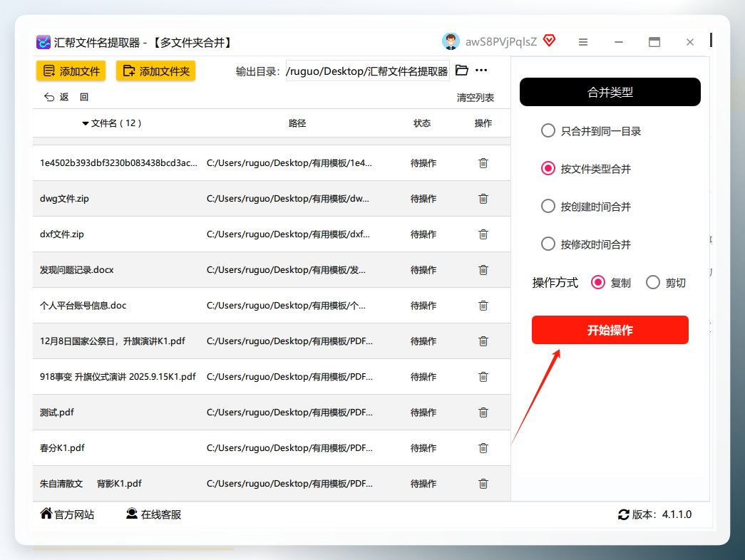Click the 状态 column header
Image resolution: width=745 pixels, height=560 pixels.
[422, 123]
